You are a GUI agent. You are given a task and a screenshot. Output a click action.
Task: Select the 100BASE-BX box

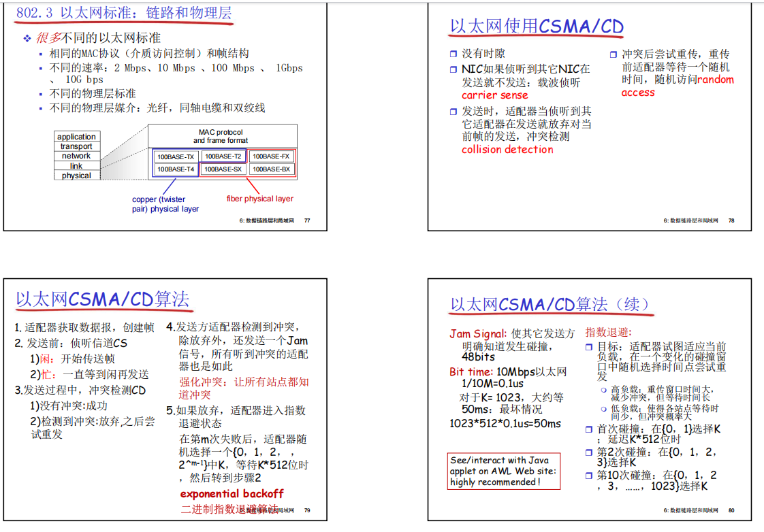point(271,169)
